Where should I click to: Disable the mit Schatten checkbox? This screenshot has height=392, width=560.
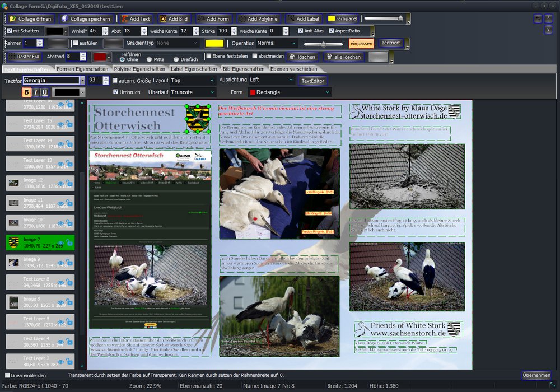[9, 31]
